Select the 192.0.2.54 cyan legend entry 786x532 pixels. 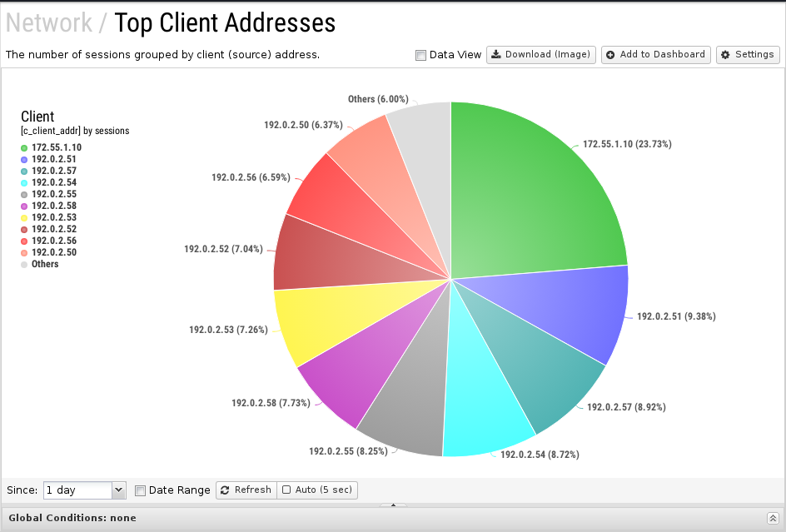(x=54, y=182)
